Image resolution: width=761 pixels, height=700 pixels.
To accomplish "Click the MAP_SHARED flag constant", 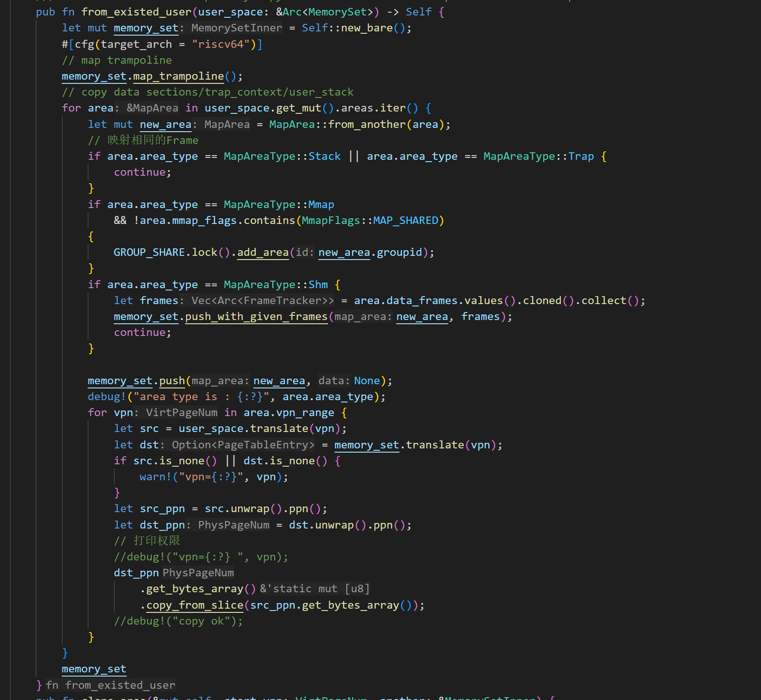I will (x=405, y=221).
